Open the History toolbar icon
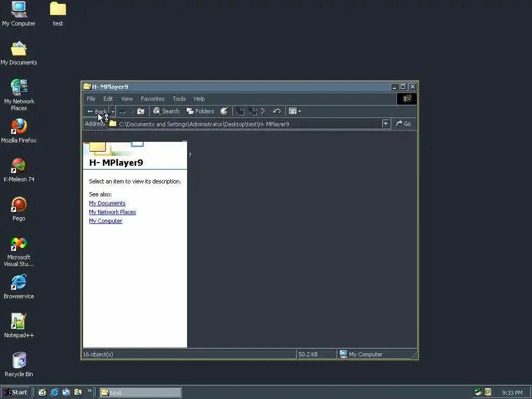 (224, 111)
